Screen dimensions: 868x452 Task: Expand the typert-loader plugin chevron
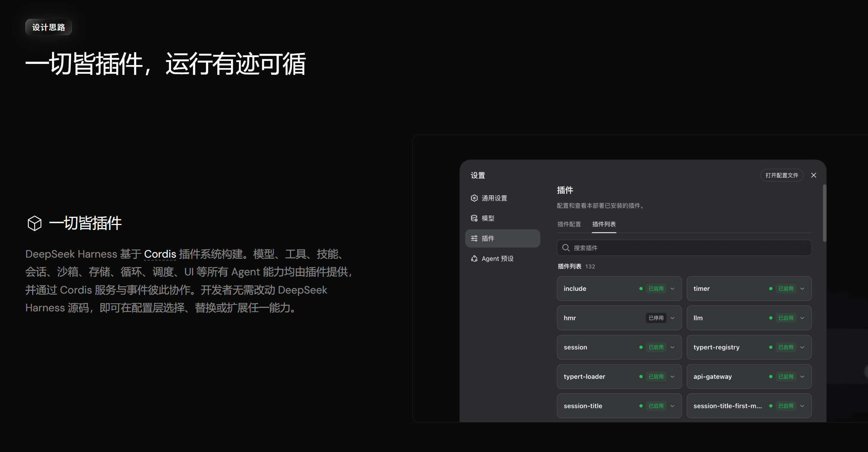pos(672,377)
